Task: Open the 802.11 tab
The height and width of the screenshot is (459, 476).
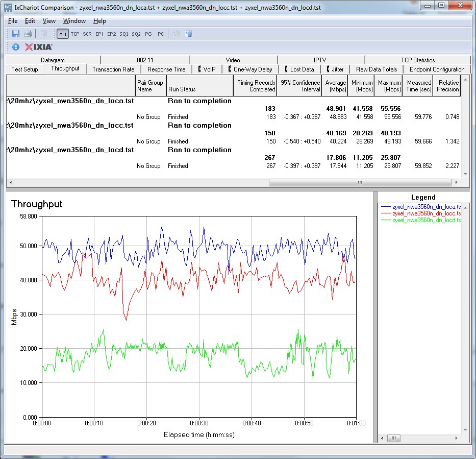Action: click(x=145, y=60)
